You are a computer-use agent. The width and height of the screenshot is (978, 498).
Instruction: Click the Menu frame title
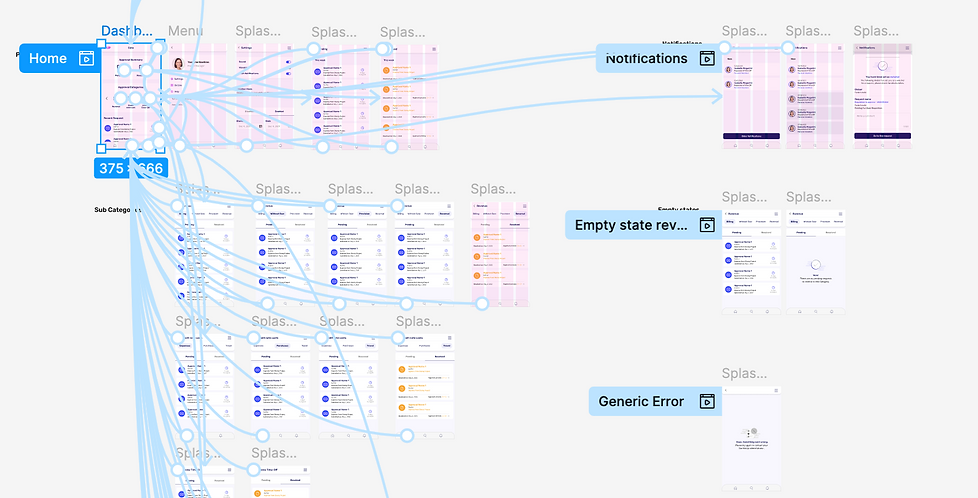(x=185, y=31)
